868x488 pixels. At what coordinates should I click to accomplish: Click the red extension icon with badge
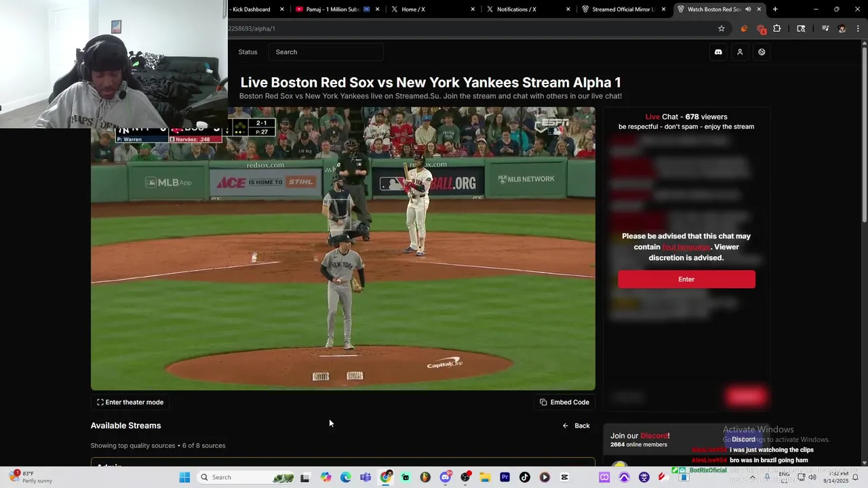[x=761, y=29]
